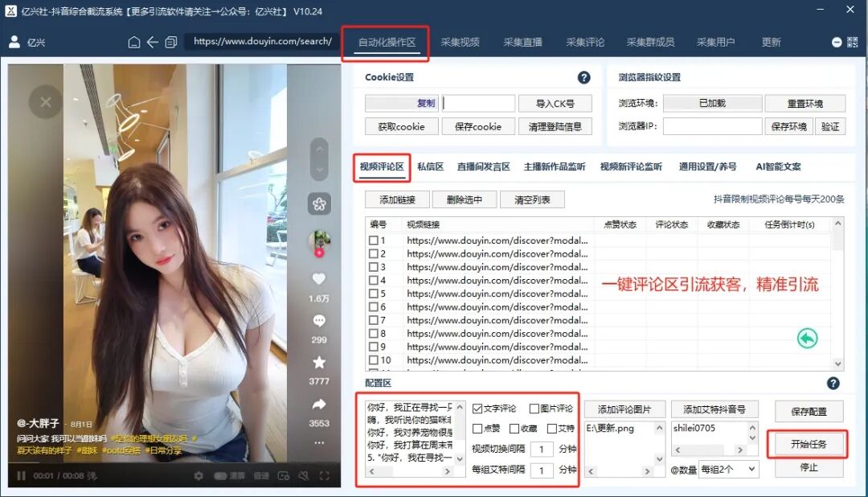Switch to 采集直播 tab
The width and height of the screenshot is (868, 497).
[x=522, y=43]
